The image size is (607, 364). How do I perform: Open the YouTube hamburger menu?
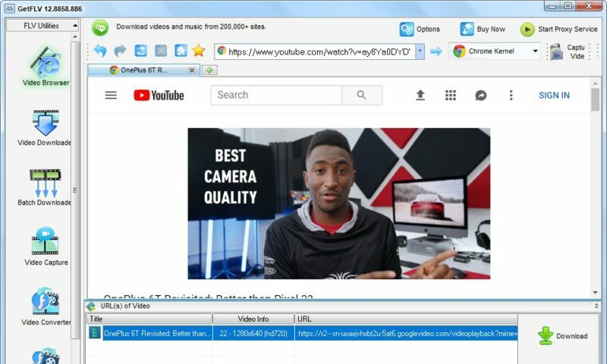111,95
